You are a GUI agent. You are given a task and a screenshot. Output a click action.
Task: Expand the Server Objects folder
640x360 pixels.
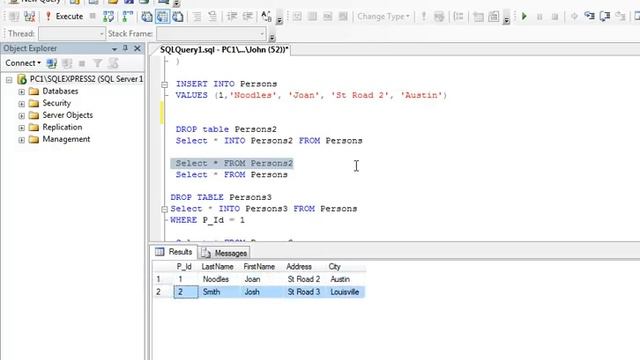[21, 116]
